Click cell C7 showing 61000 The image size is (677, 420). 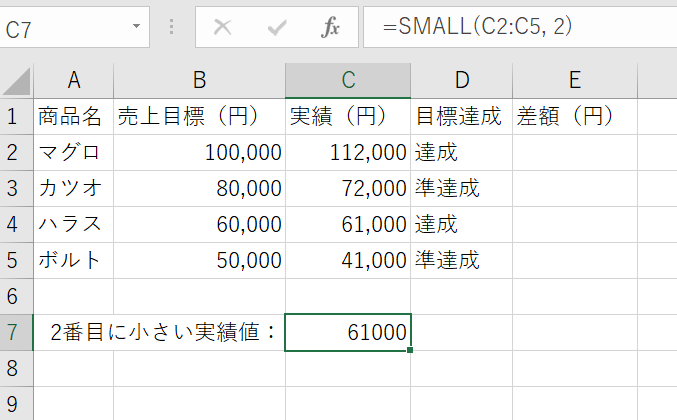347,333
